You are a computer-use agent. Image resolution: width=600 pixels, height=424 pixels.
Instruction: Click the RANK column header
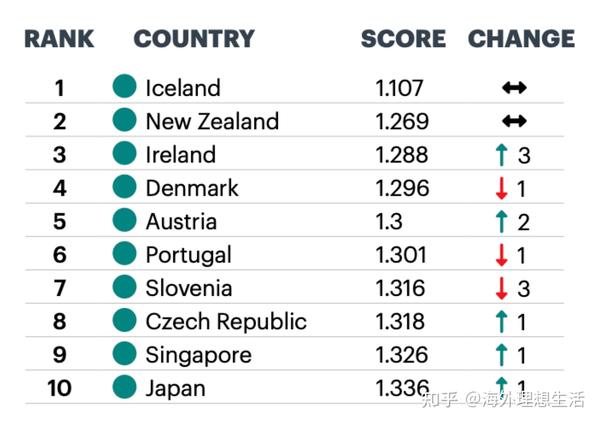tap(59, 40)
